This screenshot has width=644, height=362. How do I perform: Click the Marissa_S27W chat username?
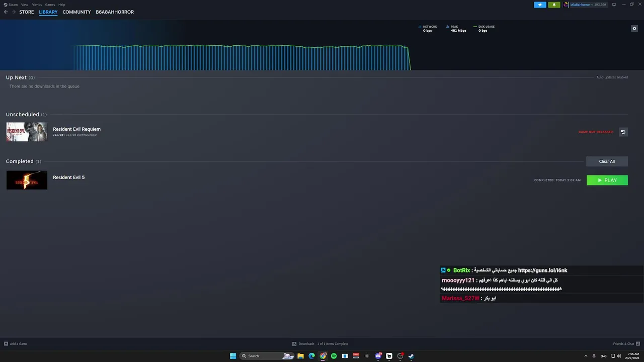point(460,298)
